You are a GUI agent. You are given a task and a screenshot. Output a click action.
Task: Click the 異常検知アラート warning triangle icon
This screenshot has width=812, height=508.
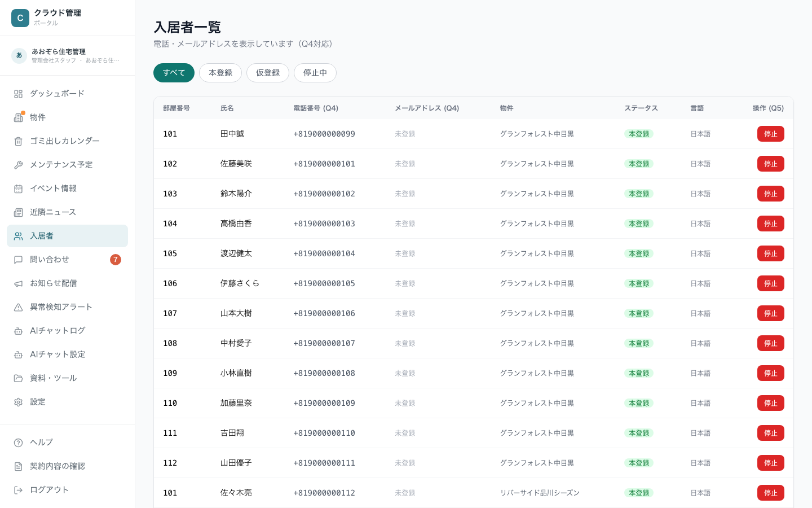(19, 307)
